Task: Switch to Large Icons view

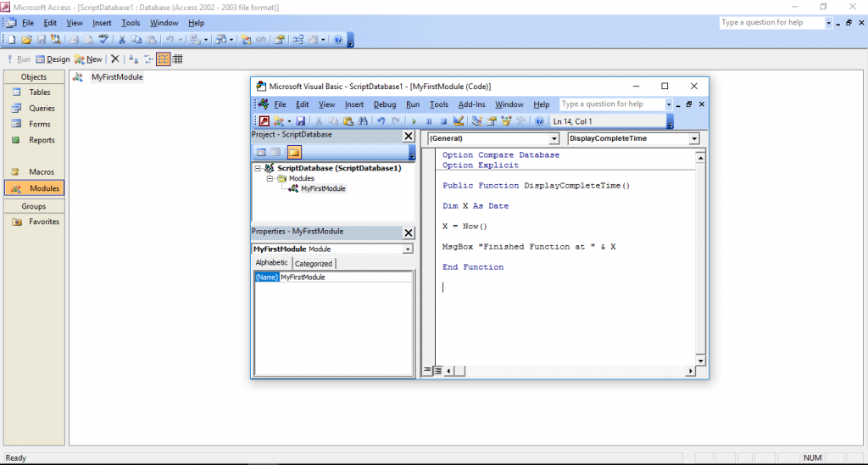Action: point(133,59)
